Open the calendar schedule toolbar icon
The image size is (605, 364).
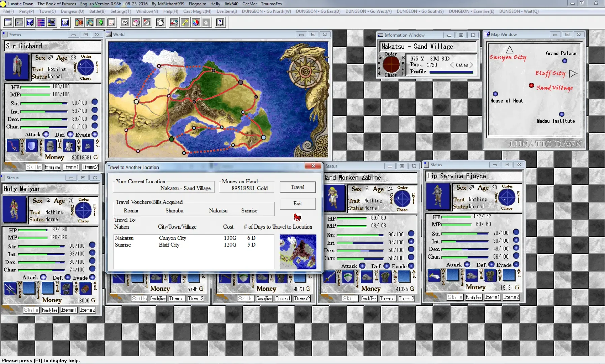tap(112, 22)
